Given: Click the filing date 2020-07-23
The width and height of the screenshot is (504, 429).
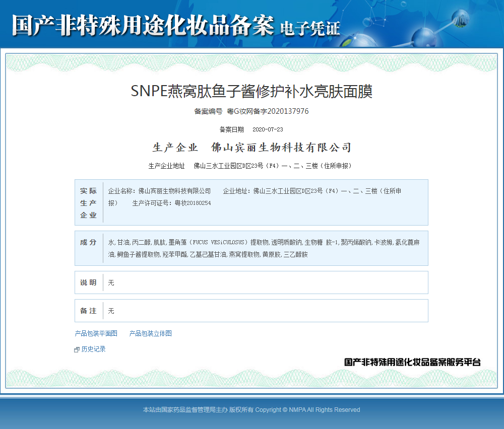Looking at the screenshot, I should 268,129.
